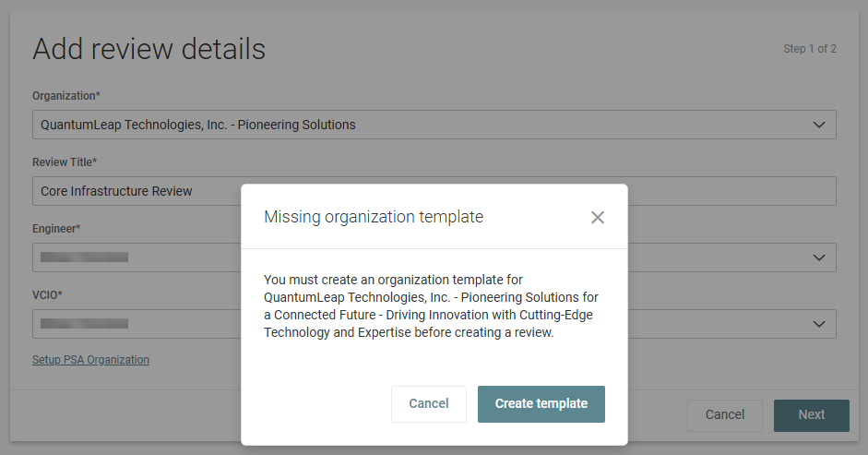Click the Engineer field's selected value
Viewport: 868px width, 455px height.
pos(84,257)
